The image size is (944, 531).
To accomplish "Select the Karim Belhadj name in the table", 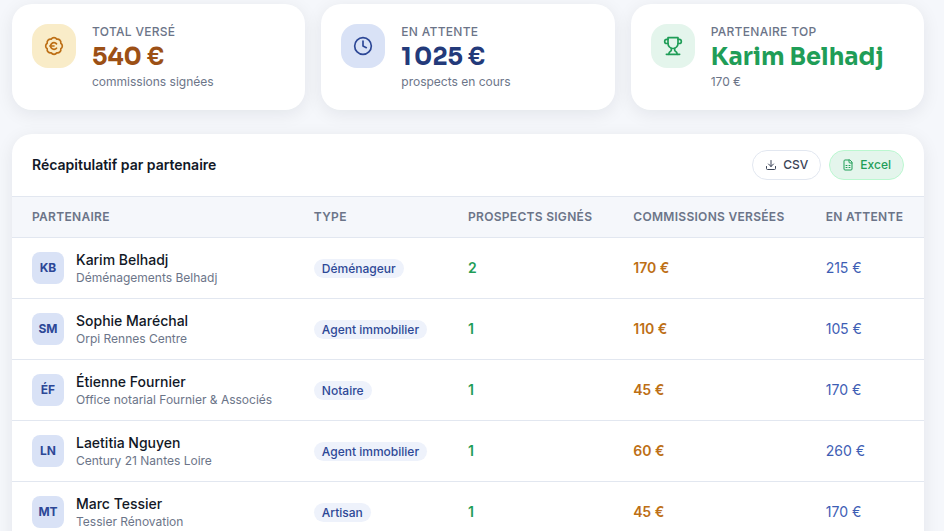I will tap(122, 260).
